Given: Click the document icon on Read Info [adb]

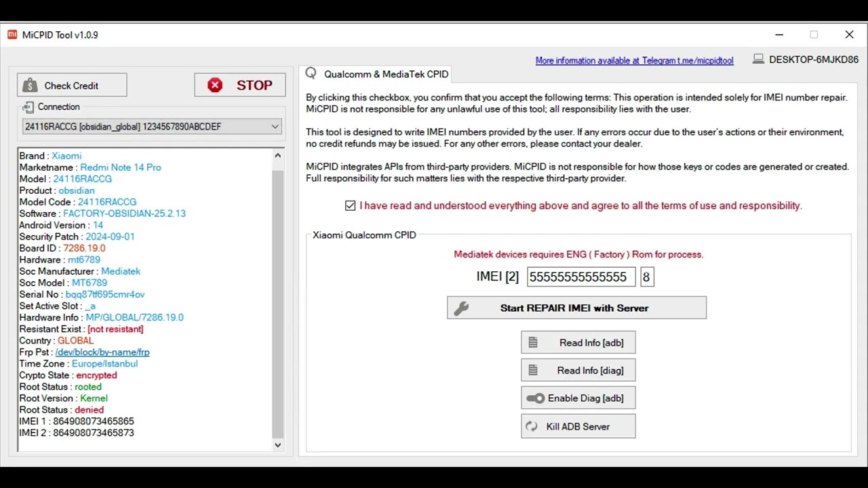Looking at the screenshot, I should pyautogui.click(x=533, y=343).
